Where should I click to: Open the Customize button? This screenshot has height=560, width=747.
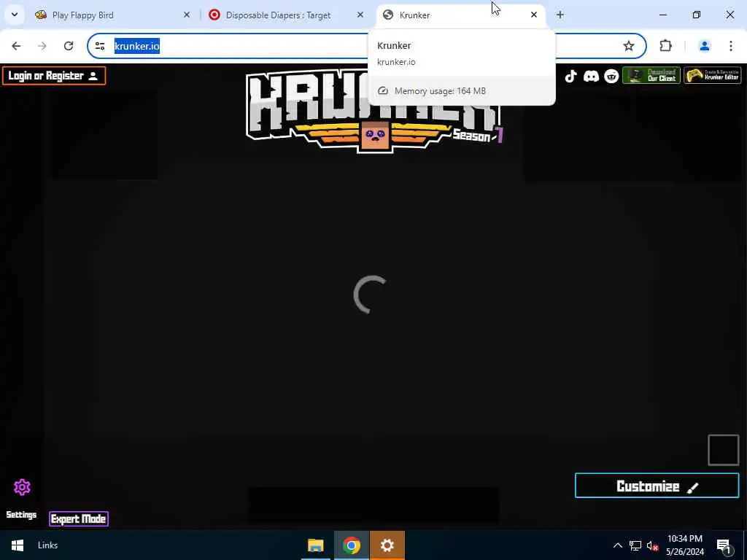657,486
